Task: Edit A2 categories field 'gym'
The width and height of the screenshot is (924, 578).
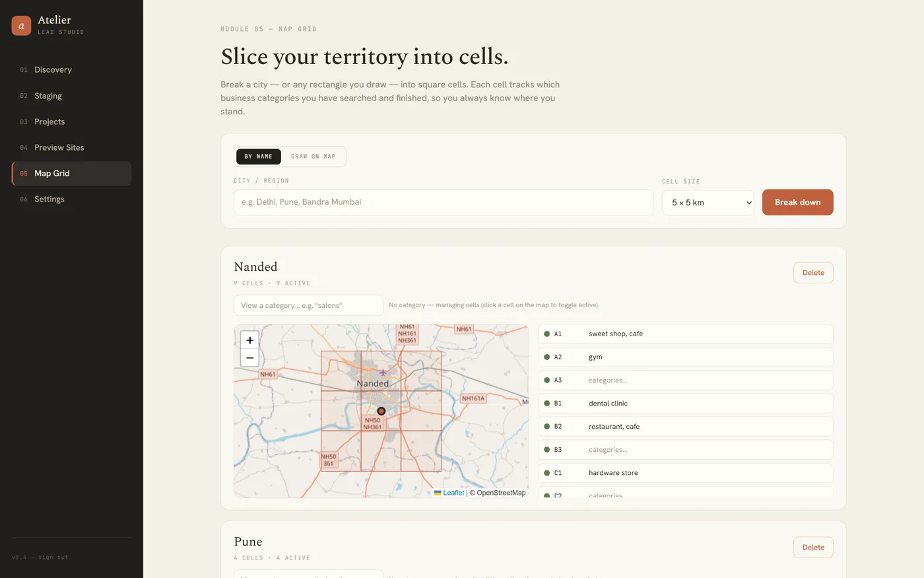Action: click(x=707, y=357)
